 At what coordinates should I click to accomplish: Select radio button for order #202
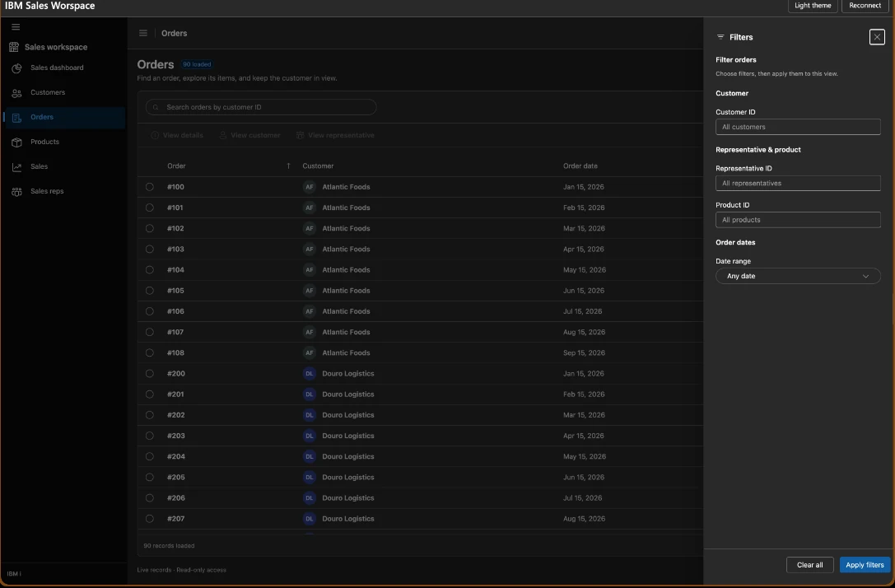tap(150, 415)
